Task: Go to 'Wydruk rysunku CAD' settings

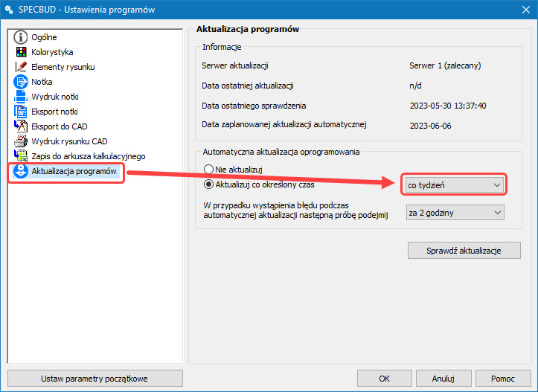Action: pos(69,141)
